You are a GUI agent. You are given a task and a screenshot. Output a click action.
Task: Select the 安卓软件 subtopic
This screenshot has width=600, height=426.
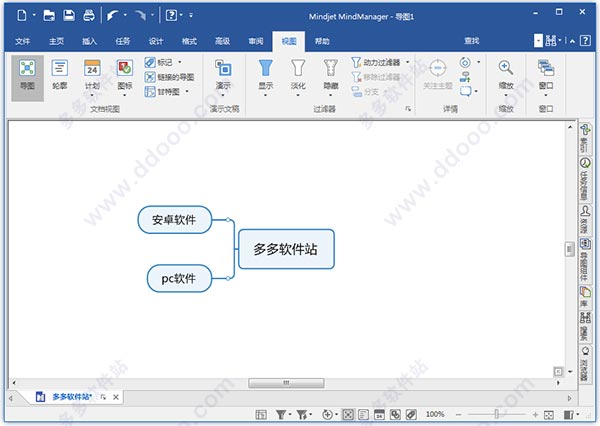pyautogui.click(x=175, y=220)
